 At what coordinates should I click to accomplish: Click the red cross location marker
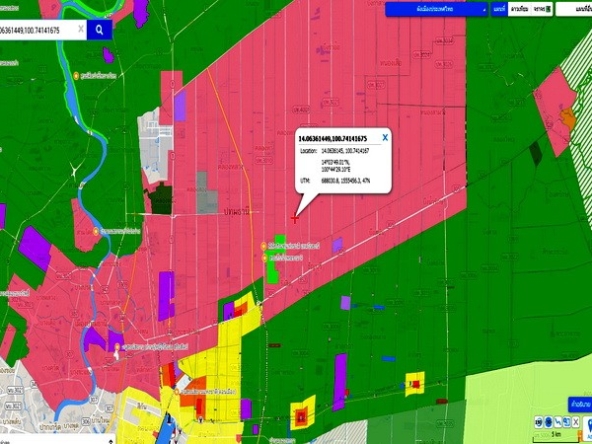[x=294, y=218]
